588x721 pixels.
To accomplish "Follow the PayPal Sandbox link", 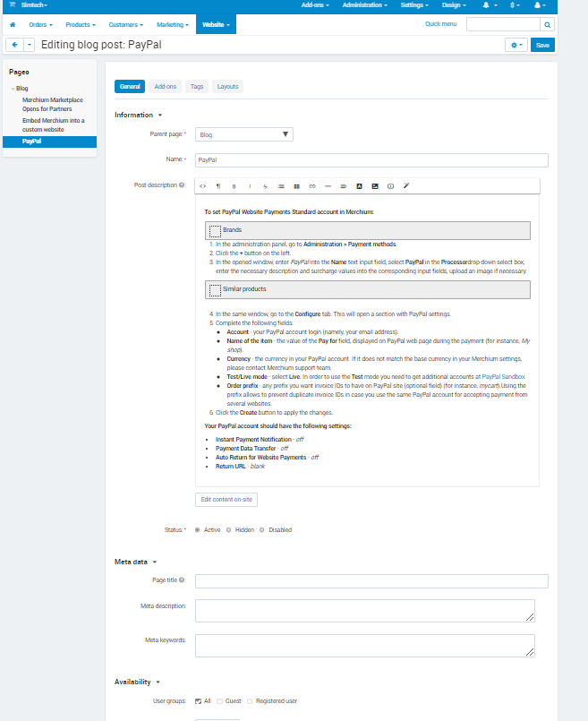I will coord(503,376).
